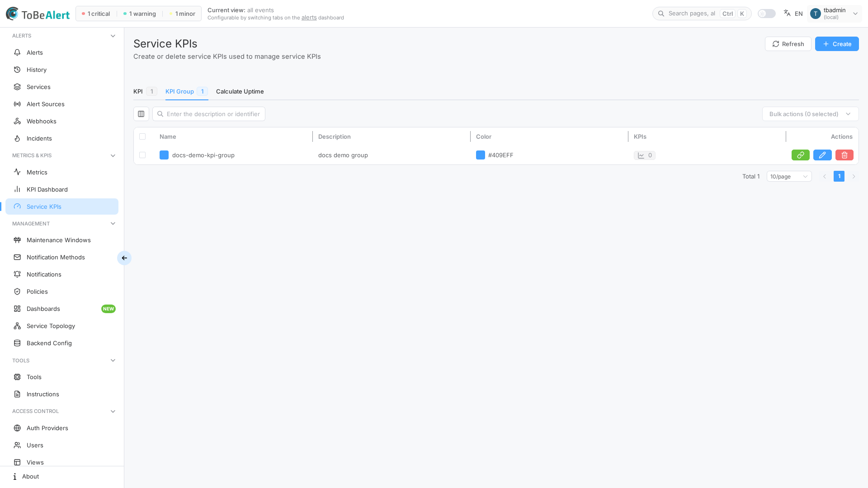The image size is (868, 488).
Task: Check the docs-demo-kpi-group row checkbox
Action: [142, 155]
